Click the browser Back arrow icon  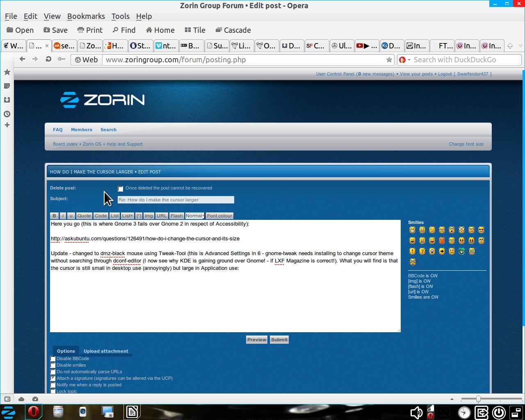coord(23,59)
